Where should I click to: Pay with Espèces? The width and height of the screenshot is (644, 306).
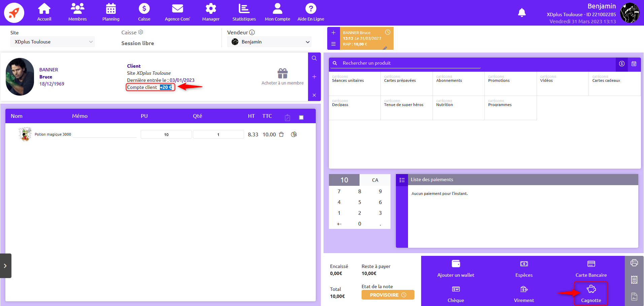(524, 269)
